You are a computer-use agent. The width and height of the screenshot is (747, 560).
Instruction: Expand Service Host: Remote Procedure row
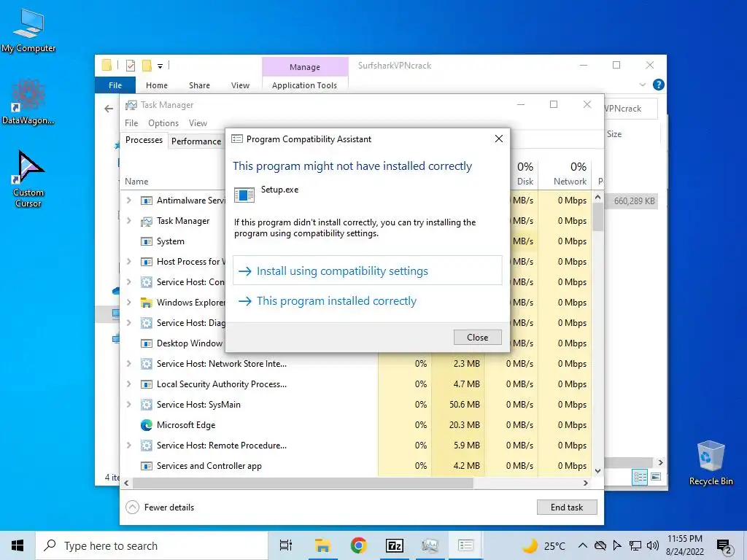click(128, 446)
